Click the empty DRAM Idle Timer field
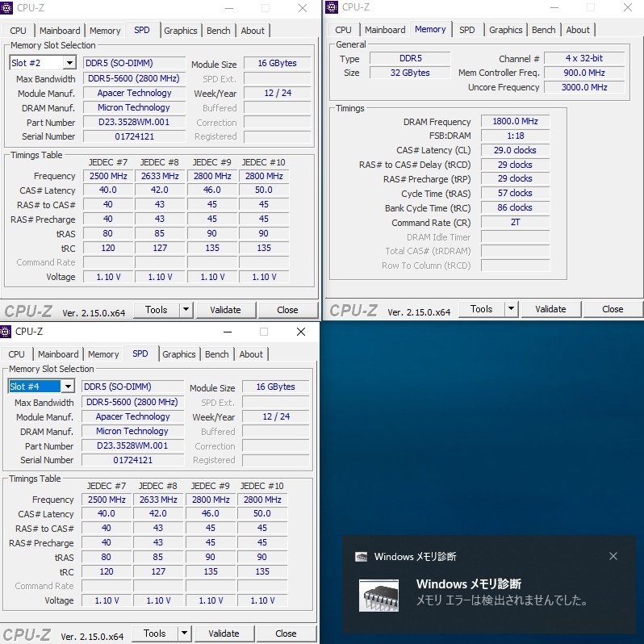Screen dimensions: 644x644 pyautogui.click(x=515, y=236)
